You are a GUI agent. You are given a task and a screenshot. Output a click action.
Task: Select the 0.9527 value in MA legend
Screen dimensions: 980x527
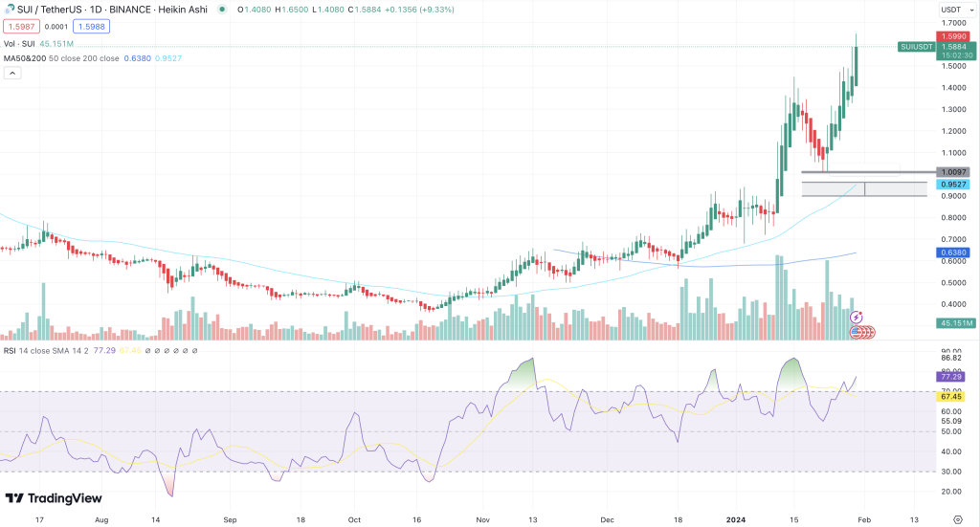[168, 58]
